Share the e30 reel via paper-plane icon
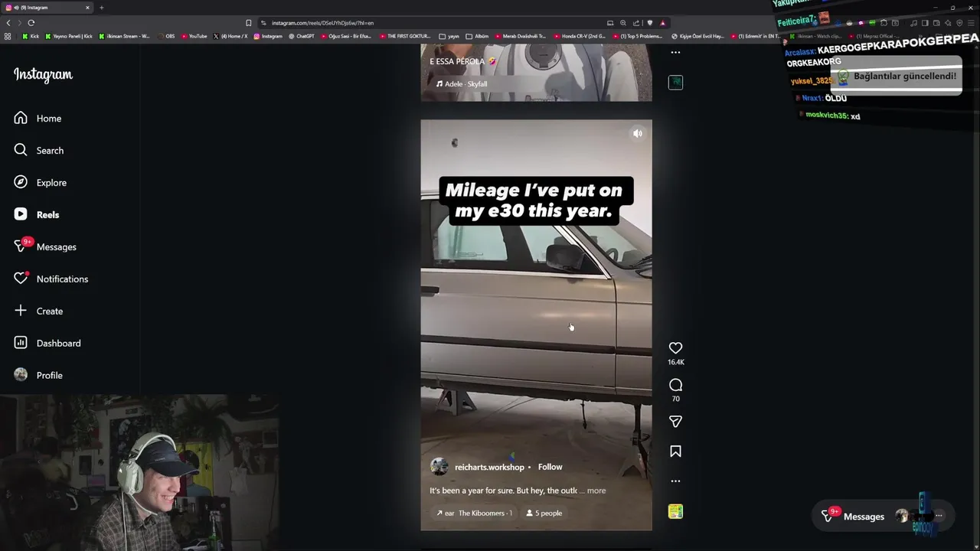This screenshot has height=551, width=980. (x=675, y=422)
